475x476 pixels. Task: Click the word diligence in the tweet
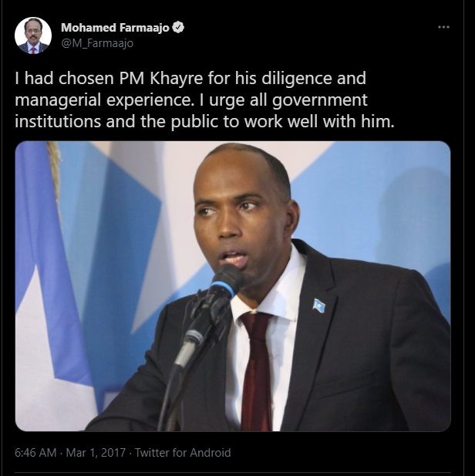297,79
